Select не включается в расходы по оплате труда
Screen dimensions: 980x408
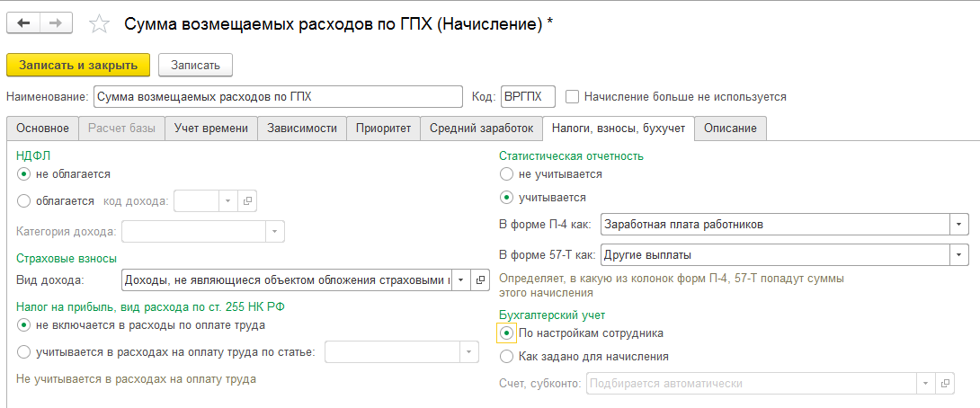tap(23, 325)
